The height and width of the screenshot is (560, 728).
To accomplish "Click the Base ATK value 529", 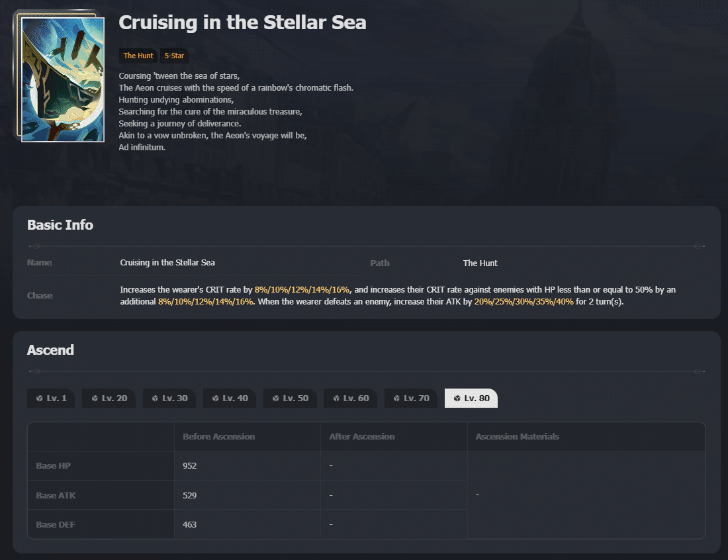I will click(x=190, y=495).
